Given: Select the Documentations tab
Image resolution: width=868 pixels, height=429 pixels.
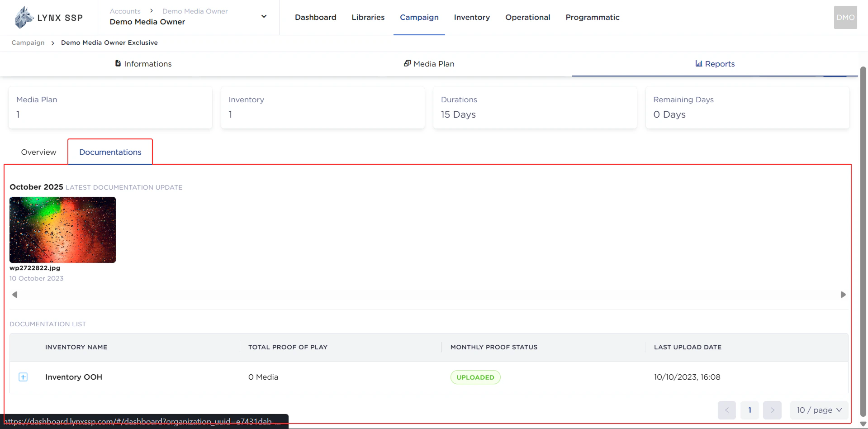Looking at the screenshot, I should click(x=110, y=152).
